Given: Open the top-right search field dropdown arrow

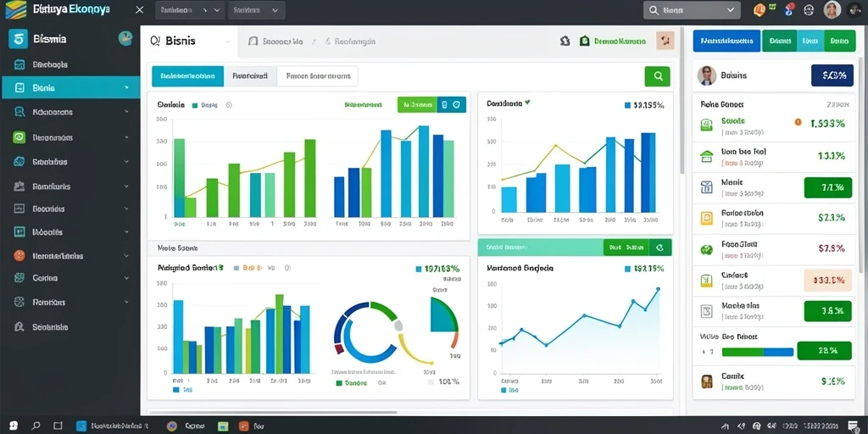Looking at the screenshot, I should coord(730,9).
